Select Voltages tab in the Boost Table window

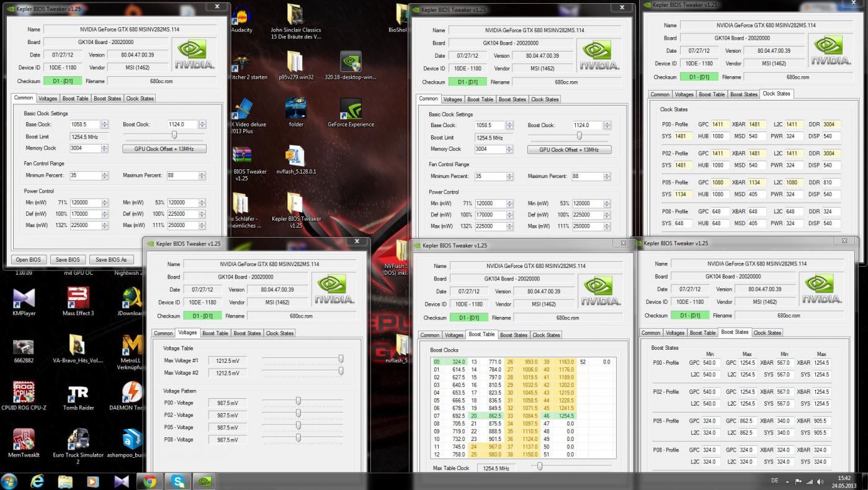(454, 335)
